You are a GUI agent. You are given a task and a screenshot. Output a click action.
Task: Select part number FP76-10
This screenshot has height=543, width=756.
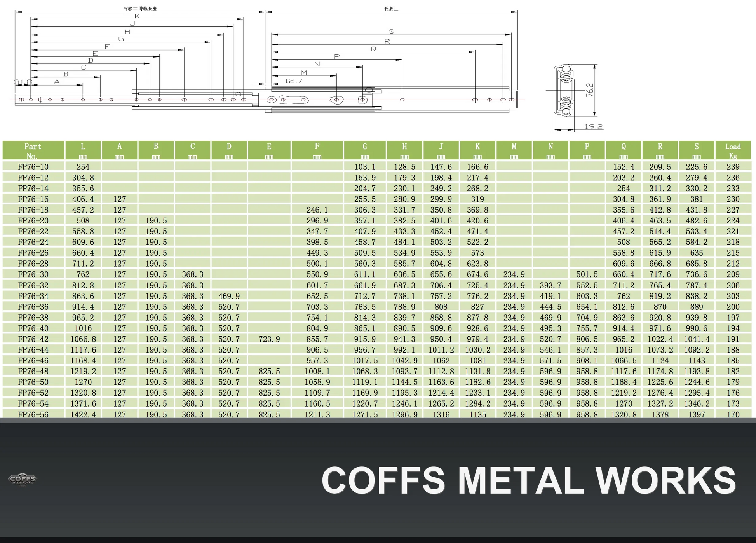click(x=33, y=167)
